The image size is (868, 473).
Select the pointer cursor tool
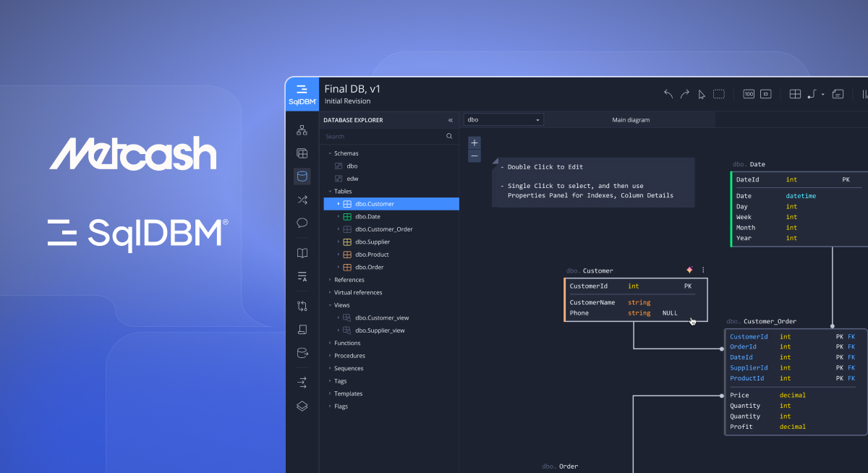point(701,94)
